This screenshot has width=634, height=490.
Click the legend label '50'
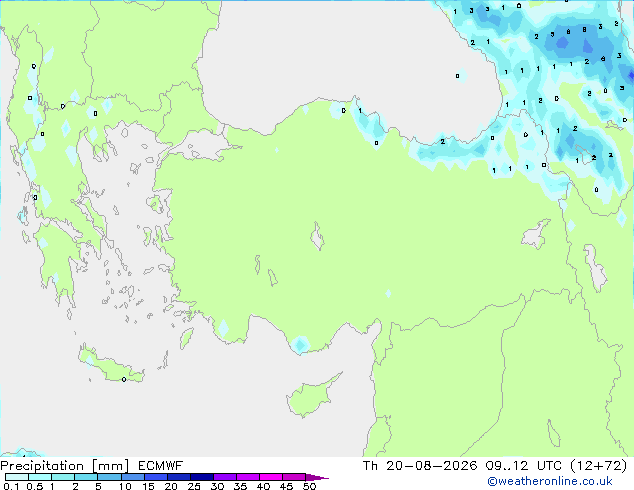pos(309,486)
